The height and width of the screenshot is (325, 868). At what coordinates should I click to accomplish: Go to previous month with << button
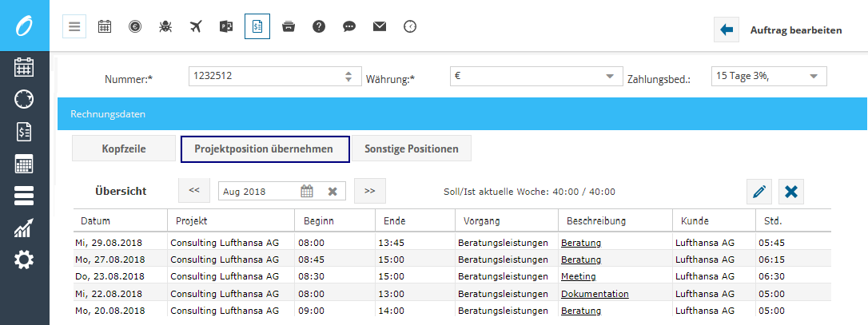click(193, 192)
